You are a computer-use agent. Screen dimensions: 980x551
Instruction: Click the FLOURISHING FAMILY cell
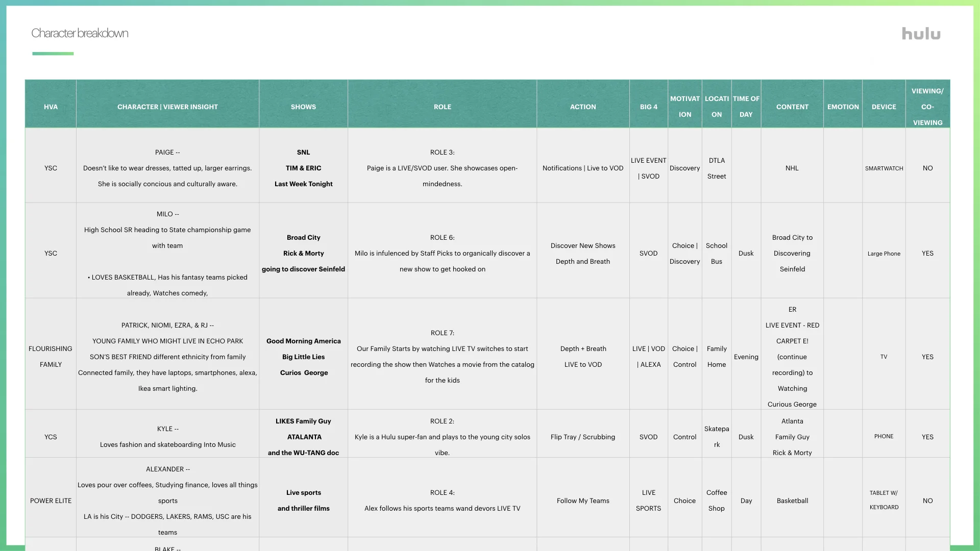51,356
